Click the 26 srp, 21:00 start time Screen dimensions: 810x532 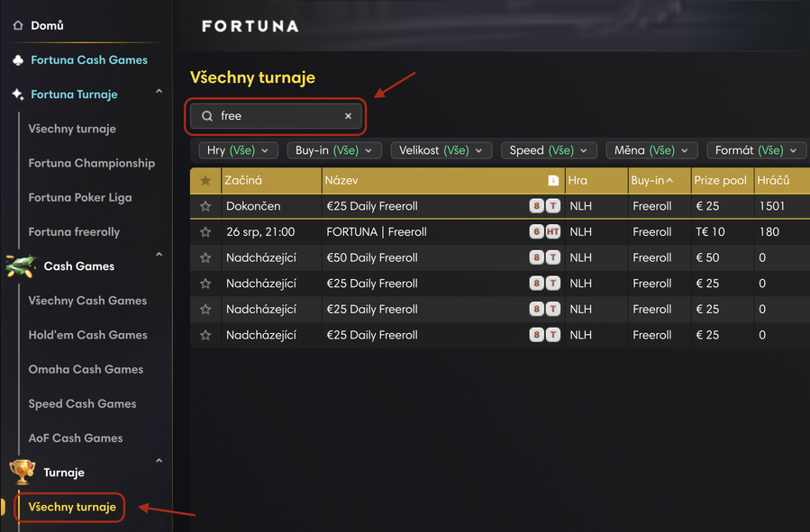260,231
